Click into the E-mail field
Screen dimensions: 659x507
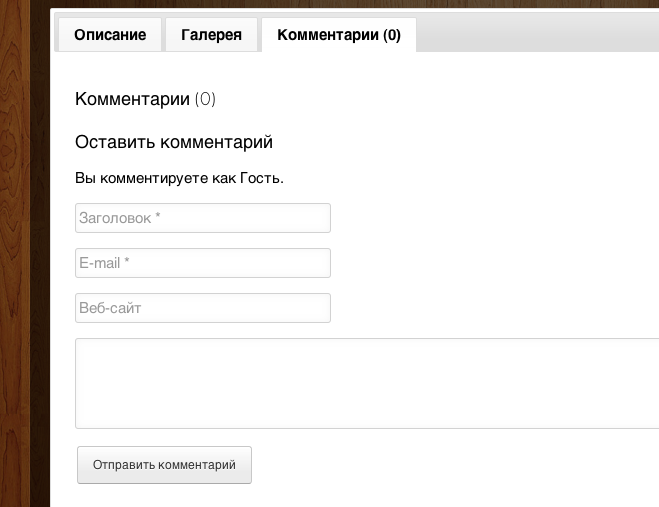click(x=202, y=263)
